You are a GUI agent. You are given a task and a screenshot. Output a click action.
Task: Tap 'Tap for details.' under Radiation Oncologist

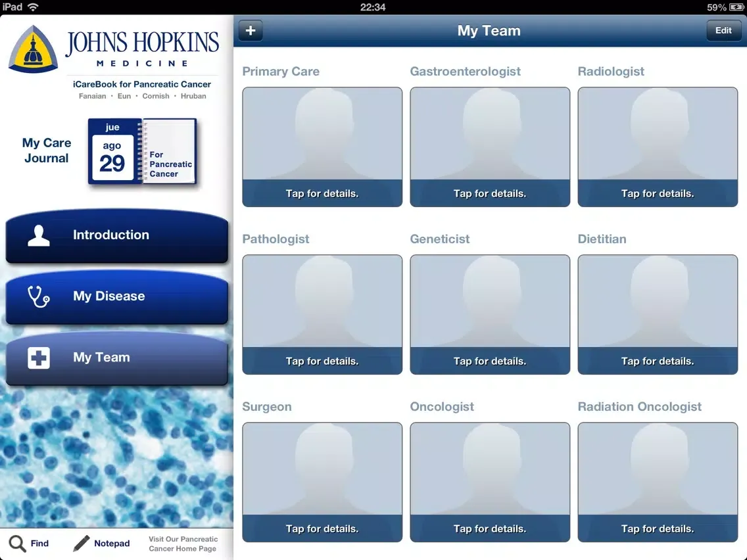click(x=658, y=528)
